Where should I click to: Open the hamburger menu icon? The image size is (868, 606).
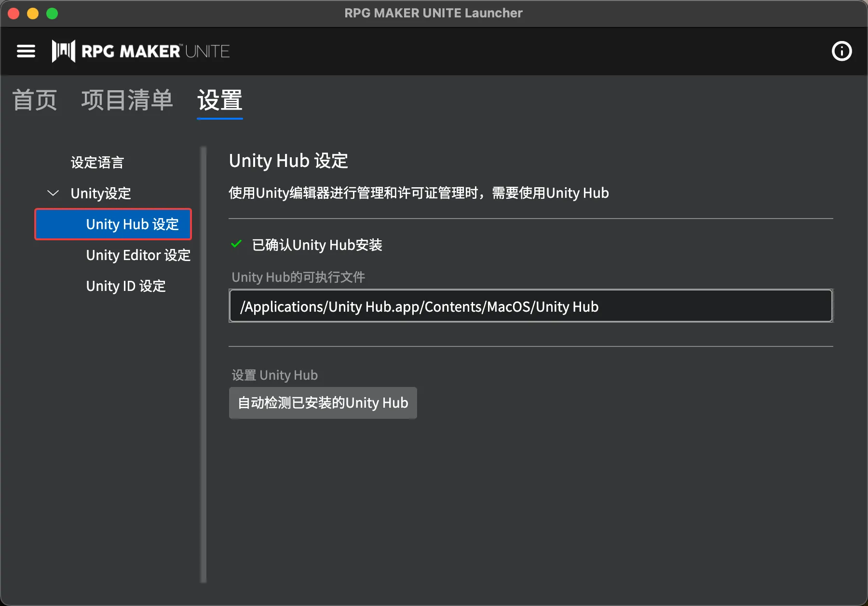coord(26,51)
